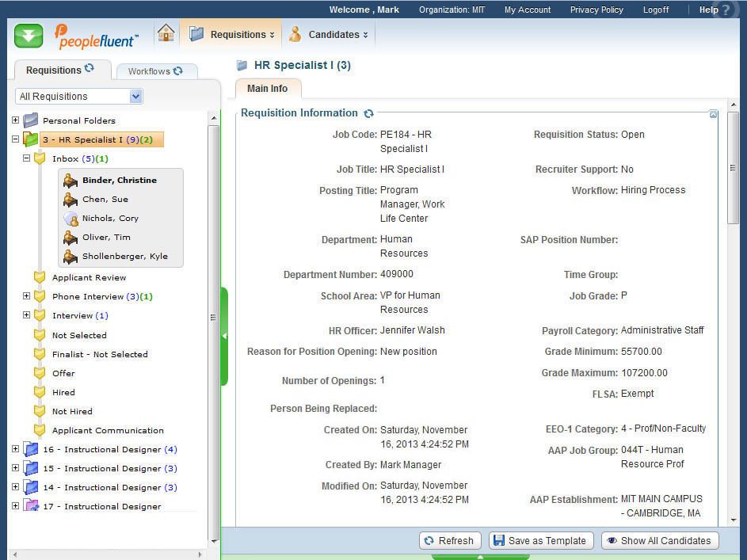Collapse the left panel with green handle
The image size is (747, 560).
click(224, 336)
